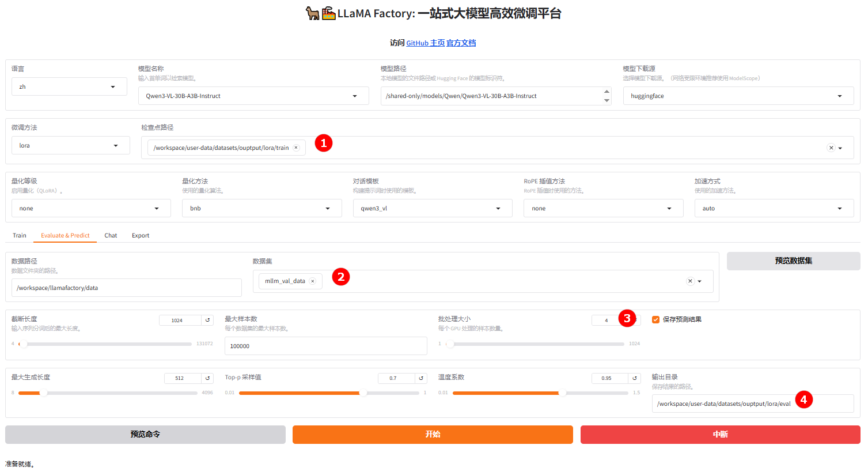This screenshot has width=868, height=475.
Task: Reset 温度系数 value with refresh icon
Action: tap(634, 378)
